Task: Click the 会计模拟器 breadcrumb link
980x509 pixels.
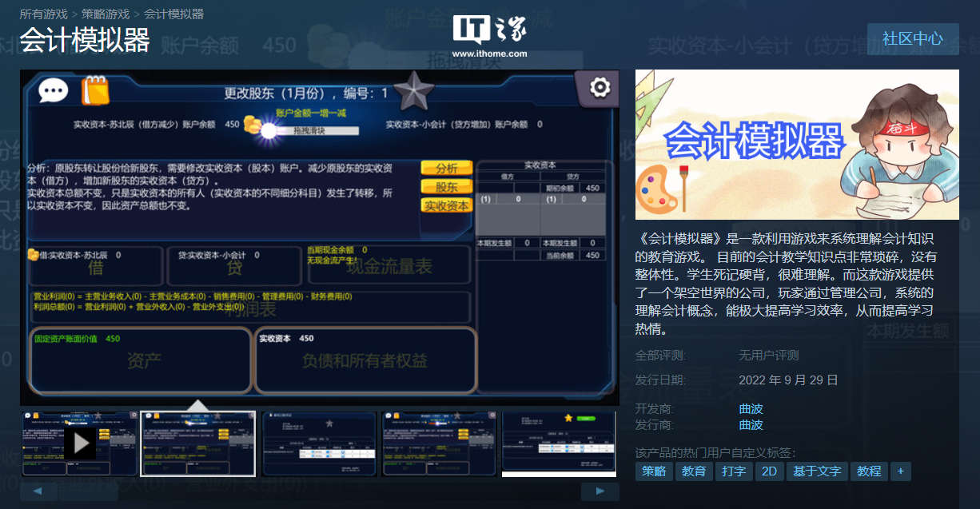Action: coord(173,14)
